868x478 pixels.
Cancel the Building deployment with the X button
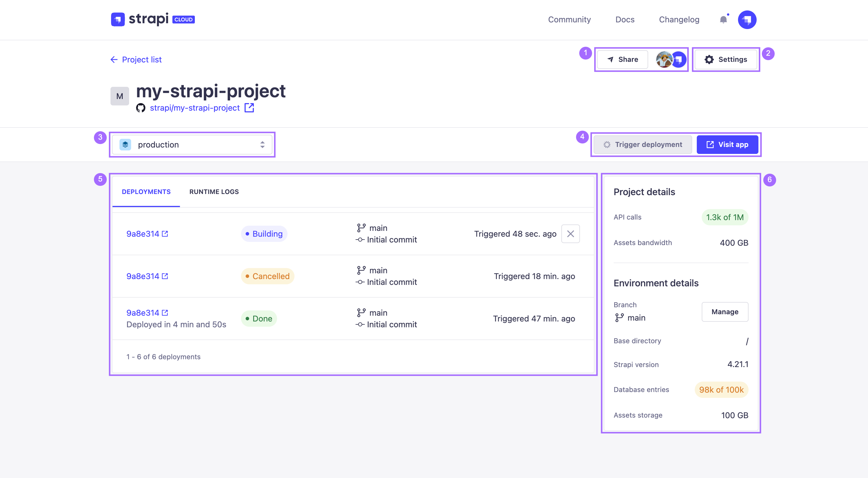(571, 233)
